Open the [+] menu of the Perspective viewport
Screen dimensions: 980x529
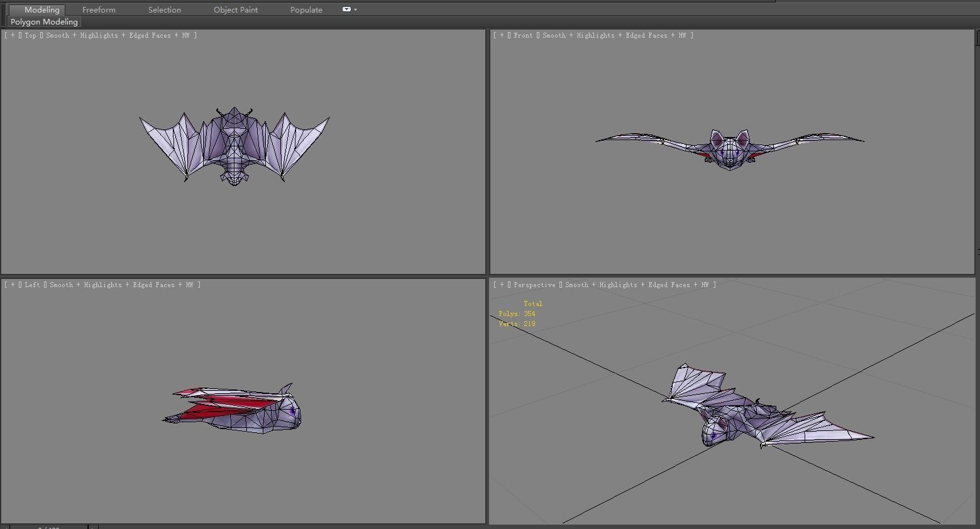502,285
